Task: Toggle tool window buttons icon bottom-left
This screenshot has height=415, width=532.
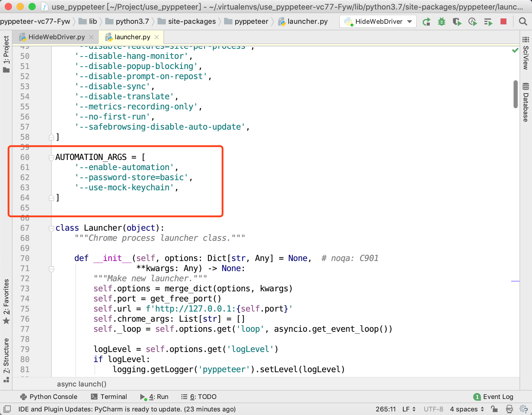Action: tap(7, 409)
